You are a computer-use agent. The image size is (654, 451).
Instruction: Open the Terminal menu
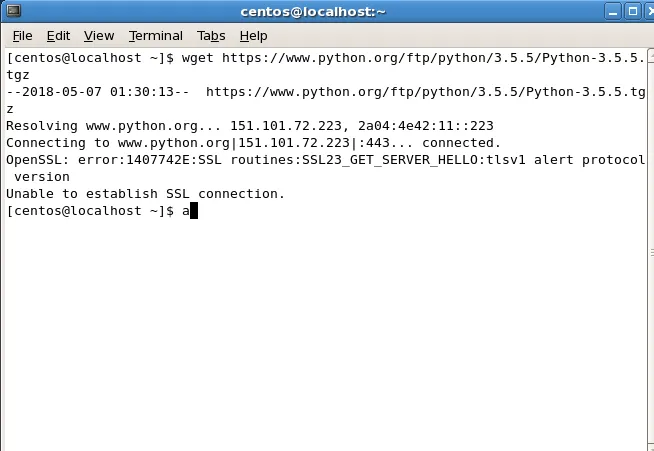(155, 35)
